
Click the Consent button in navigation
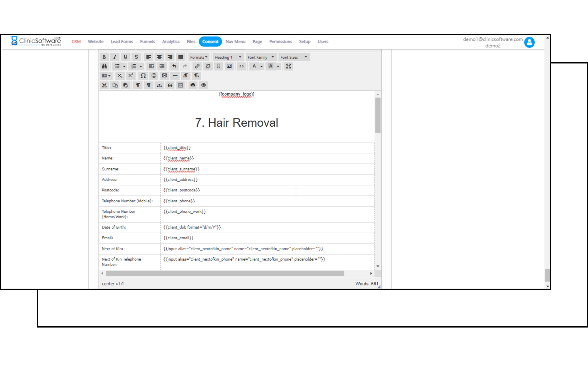pos(210,42)
